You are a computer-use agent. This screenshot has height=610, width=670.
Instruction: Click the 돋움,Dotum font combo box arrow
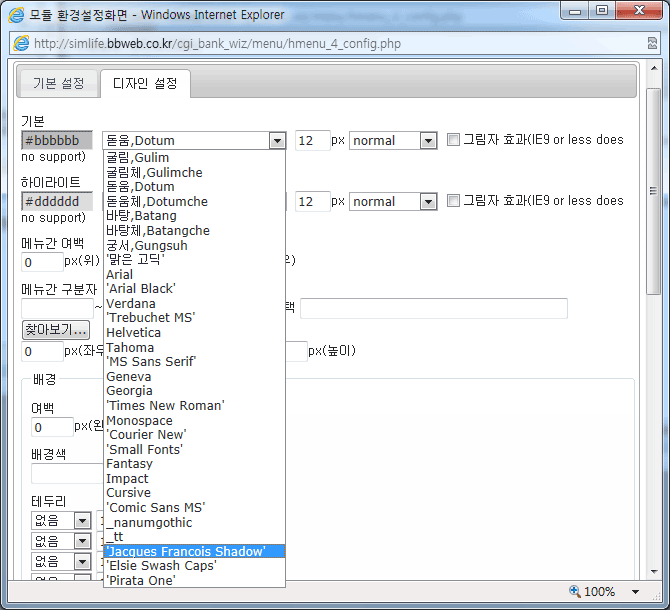pos(277,140)
